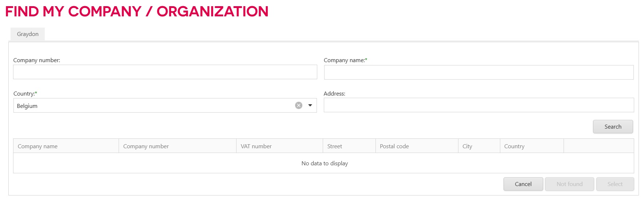Sort by Company number column header
Screen dimensions: 644x218
tap(177, 146)
